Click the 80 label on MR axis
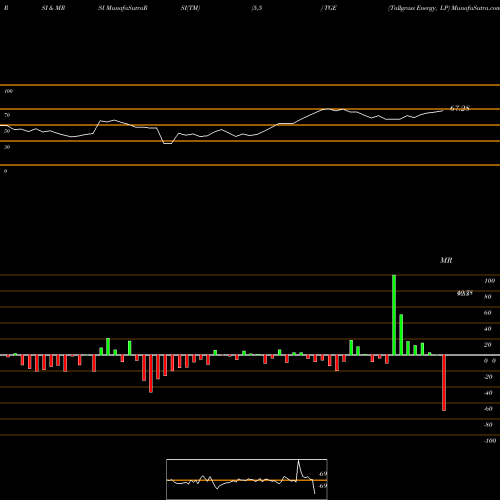Image resolution: width=500 pixels, height=500 pixels. (488, 297)
